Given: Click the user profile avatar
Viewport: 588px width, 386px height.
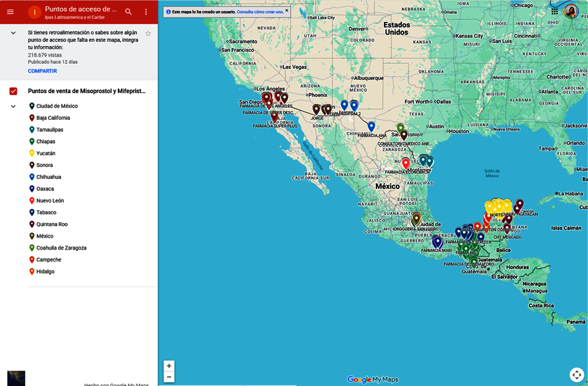Looking at the screenshot, I should tap(571, 11).
